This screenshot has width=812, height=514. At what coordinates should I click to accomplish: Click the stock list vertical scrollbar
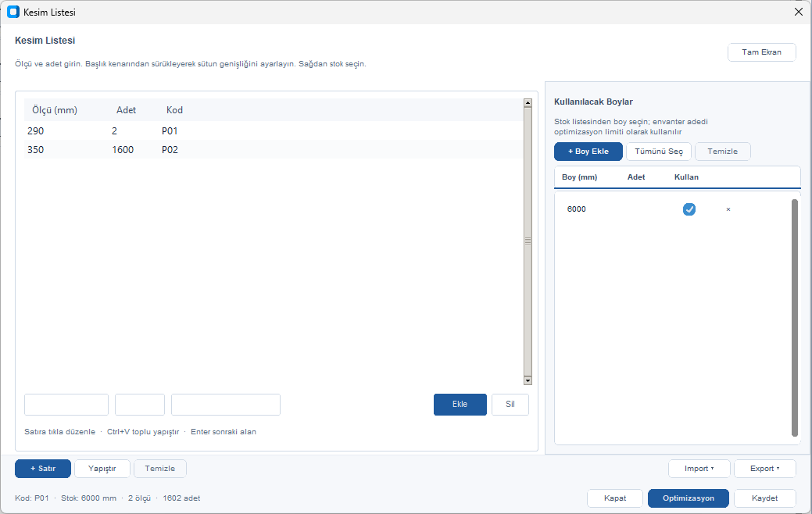point(794,318)
